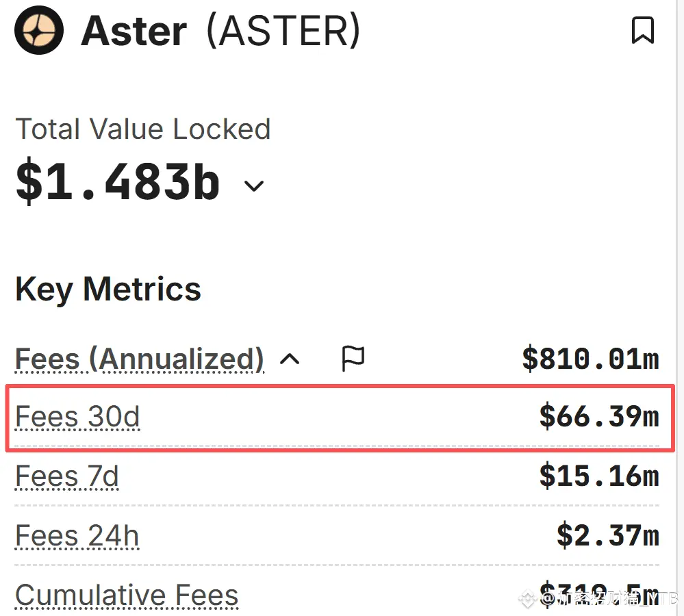
Task: Click the Aster protocol name heading
Action: 134,31
